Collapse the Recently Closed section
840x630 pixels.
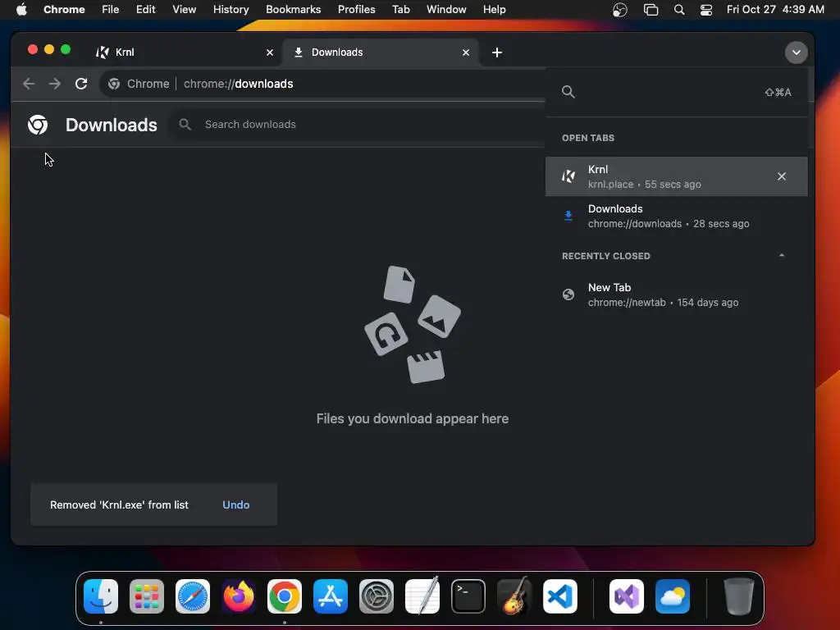click(x=782, y=256)
